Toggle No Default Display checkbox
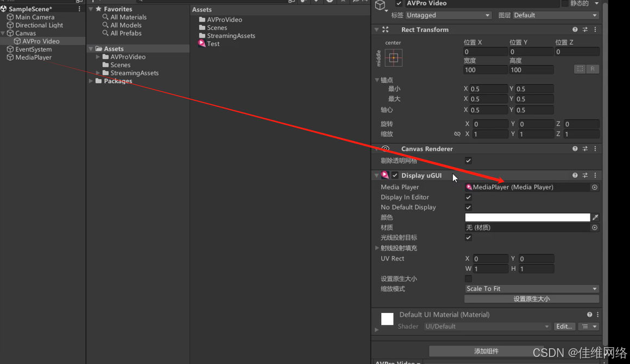 (x=468, y=207)
